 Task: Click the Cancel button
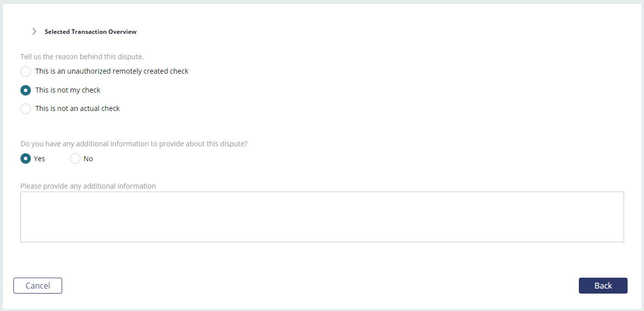click(x=38, y=286)
